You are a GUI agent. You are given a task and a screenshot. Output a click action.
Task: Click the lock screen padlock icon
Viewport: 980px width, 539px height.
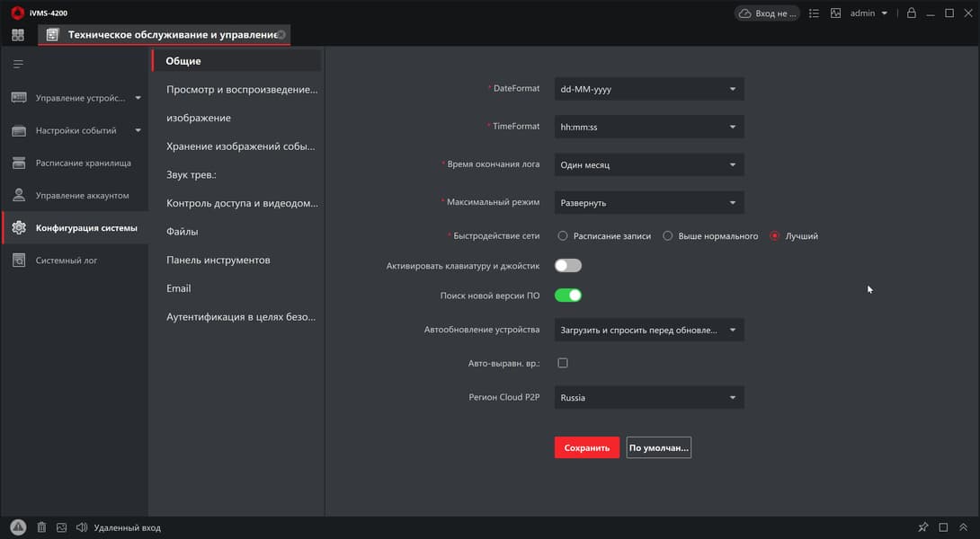[911, 13]
